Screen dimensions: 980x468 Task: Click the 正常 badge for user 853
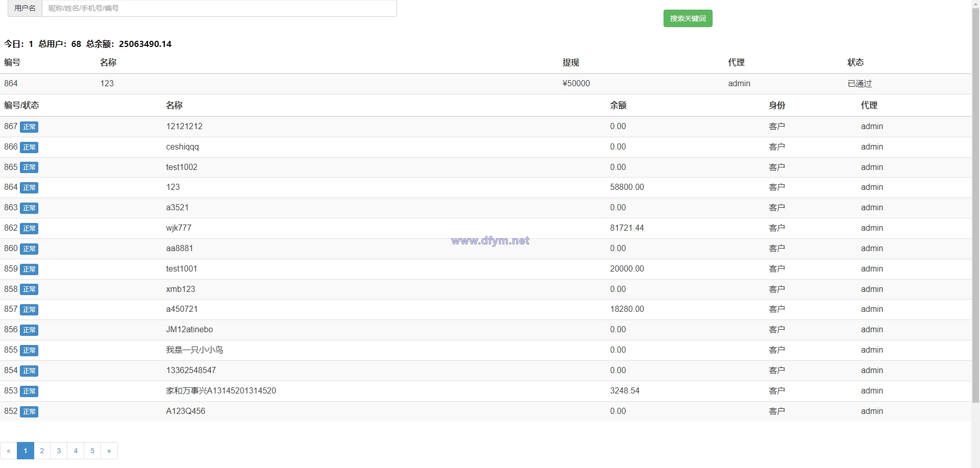point(29,391)
